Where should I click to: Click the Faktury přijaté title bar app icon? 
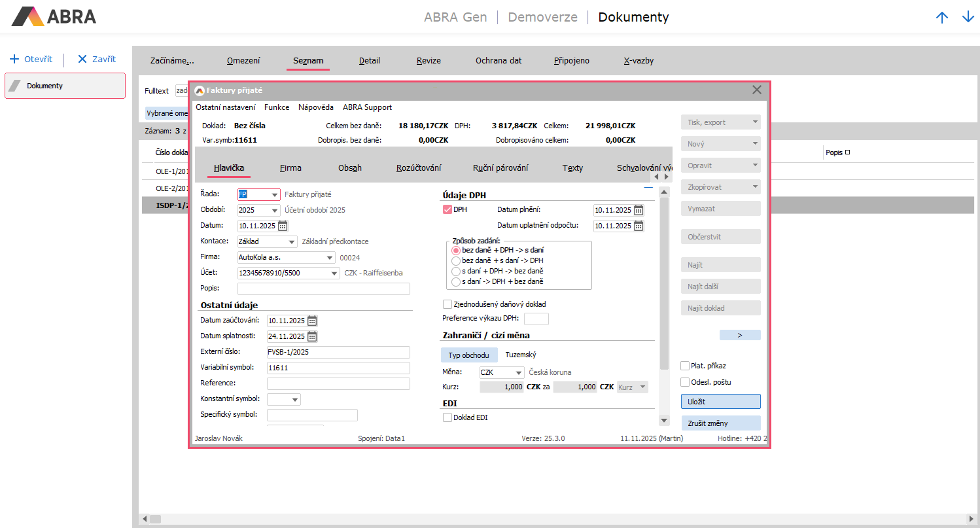[200, 90]
